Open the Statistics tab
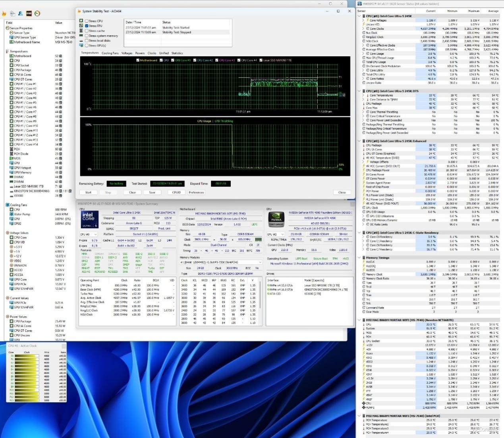This screenshot has height=438, width=504. (177, 53)
